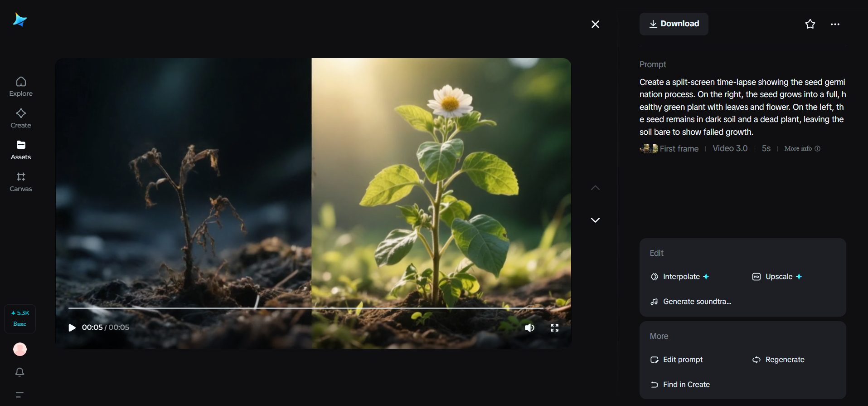Add video to favorites with star
This screenshot has width=868, height=406.
pyautogui.click(x=810, y=24)
